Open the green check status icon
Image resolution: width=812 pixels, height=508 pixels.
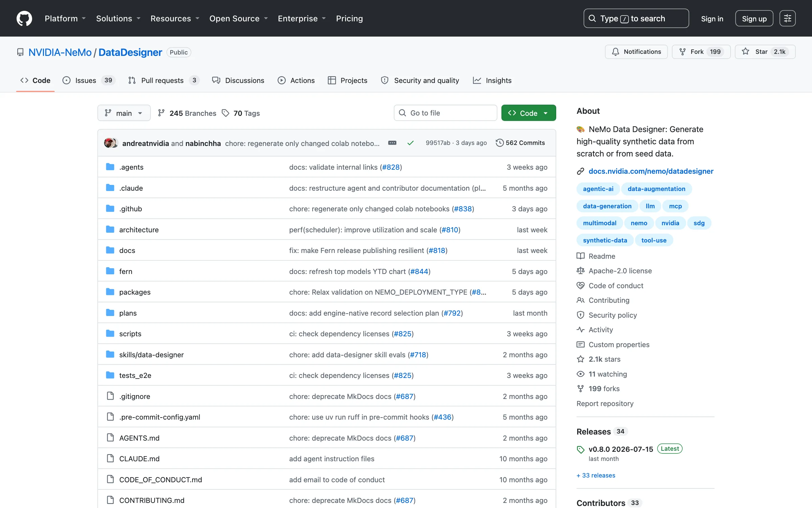tap(410, 143)
